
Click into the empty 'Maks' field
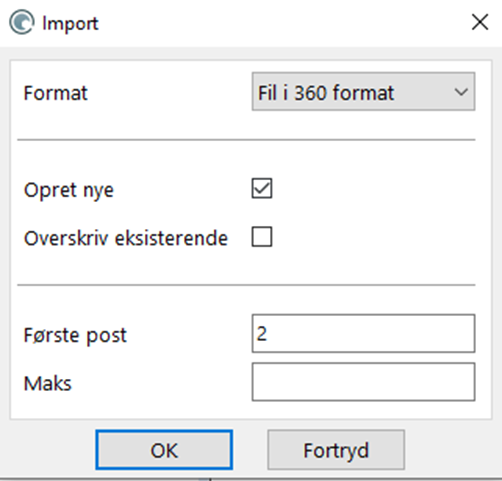tap(363, 382)
